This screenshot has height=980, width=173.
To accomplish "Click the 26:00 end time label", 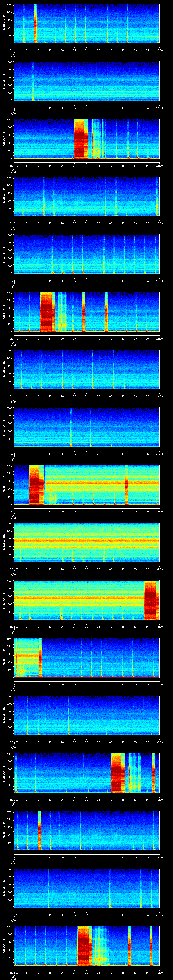I will click(x=159, y=223).
